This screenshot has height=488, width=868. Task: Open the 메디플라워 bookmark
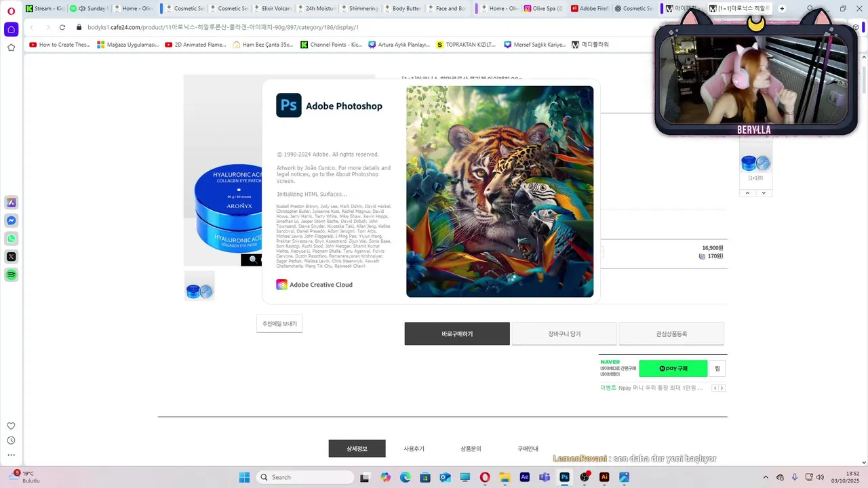[590, 45]
